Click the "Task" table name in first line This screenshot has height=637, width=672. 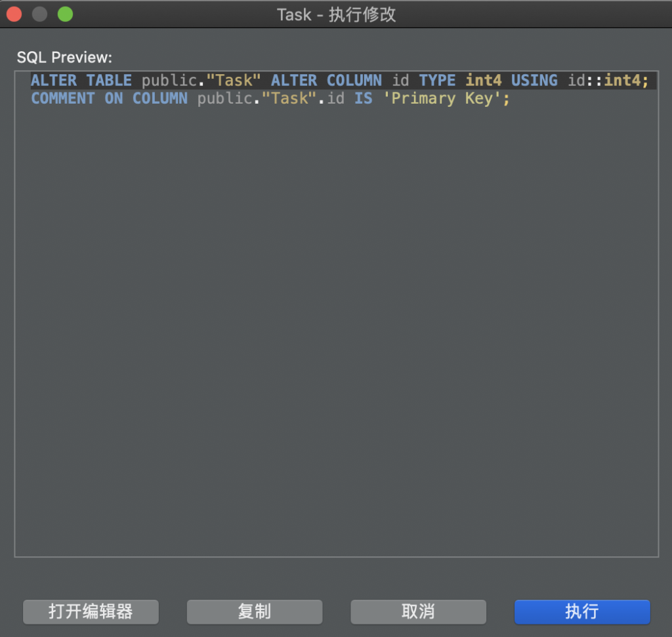tap(234, 81)
